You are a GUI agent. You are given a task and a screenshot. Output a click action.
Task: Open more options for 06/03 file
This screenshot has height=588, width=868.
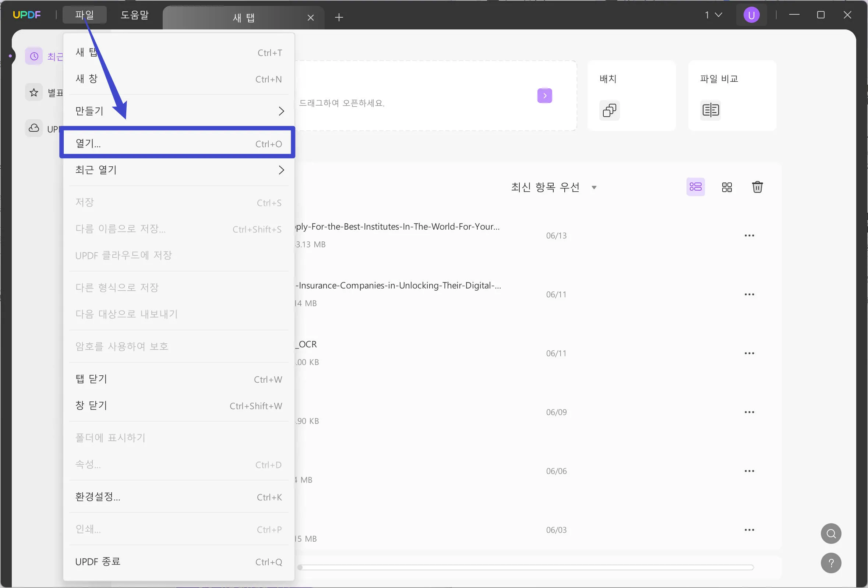749,530
